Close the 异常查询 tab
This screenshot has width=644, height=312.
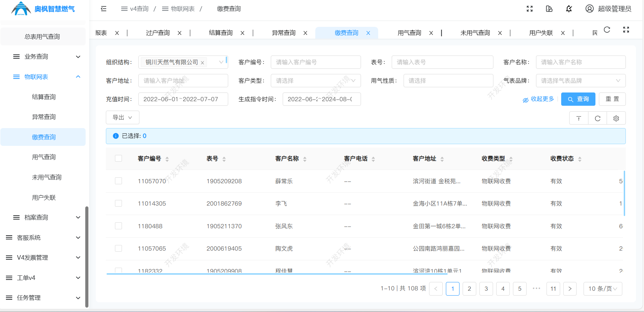pos(305,33)
